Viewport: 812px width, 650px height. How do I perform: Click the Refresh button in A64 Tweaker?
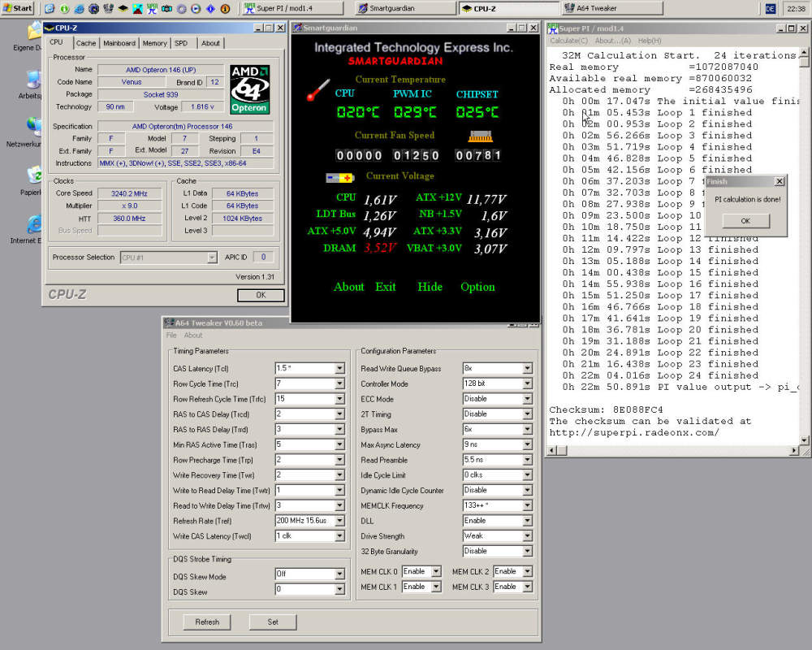coord(207,622)
